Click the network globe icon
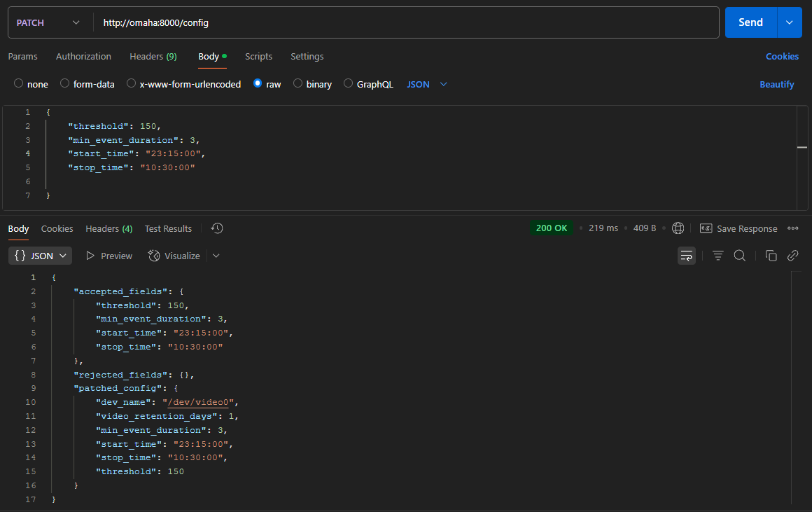 pyautogui.click(x=678, y=228)
